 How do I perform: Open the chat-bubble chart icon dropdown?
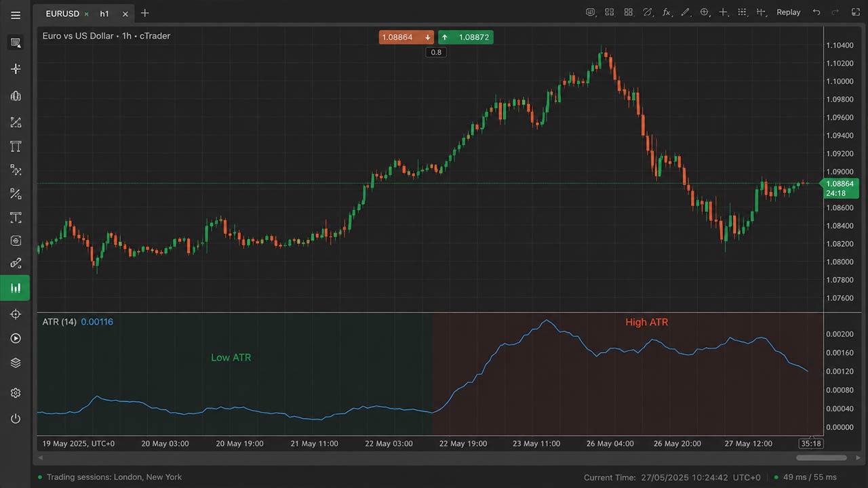tap(591, 12)
